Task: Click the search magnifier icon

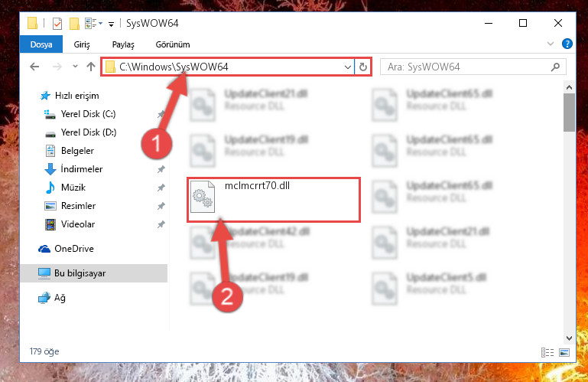Action: pyautogui.click(x=555, y=67)
